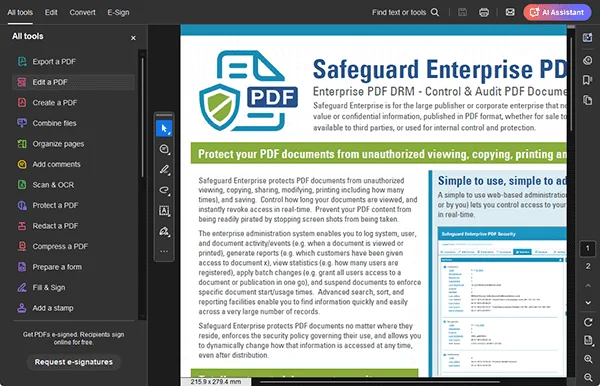Select the freehand draw pen tool
Screen dimensions: 600x386
[x=164, y=169]
